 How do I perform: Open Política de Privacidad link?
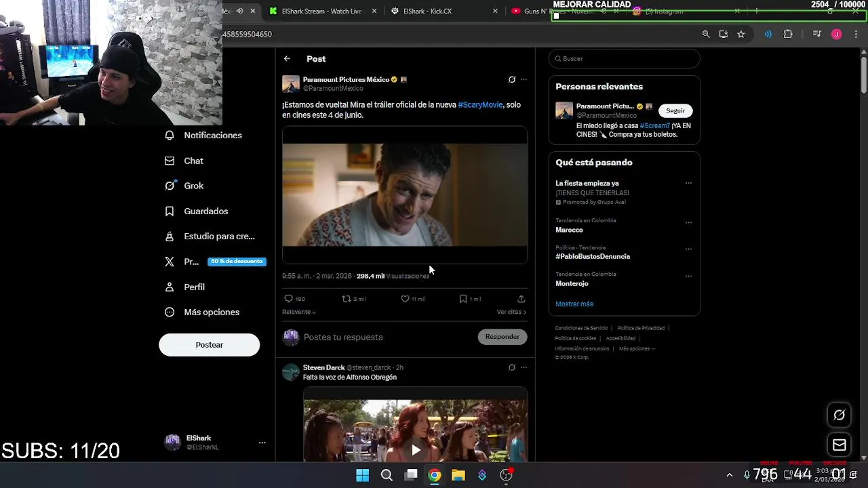(641, 328)
